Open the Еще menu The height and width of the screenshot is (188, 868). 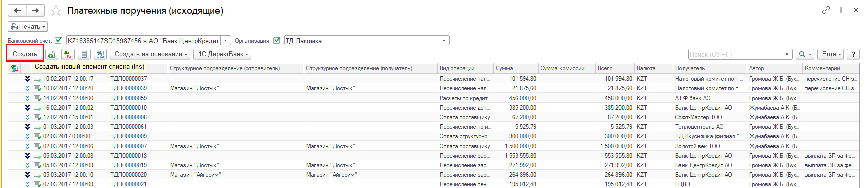tap(831, 54)
